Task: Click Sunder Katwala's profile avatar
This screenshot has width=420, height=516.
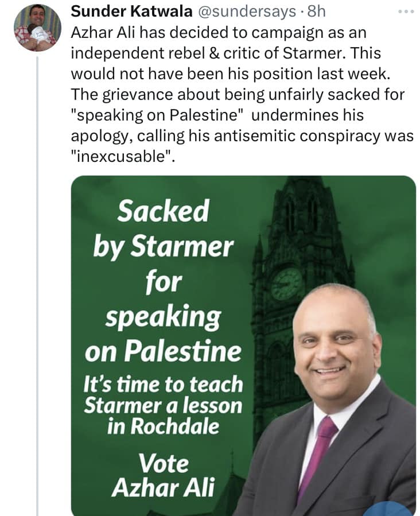Action: click(37, 28)
